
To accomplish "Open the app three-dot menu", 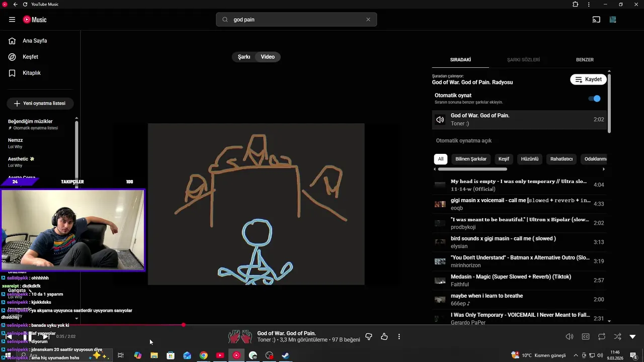I will click(589, 5).
